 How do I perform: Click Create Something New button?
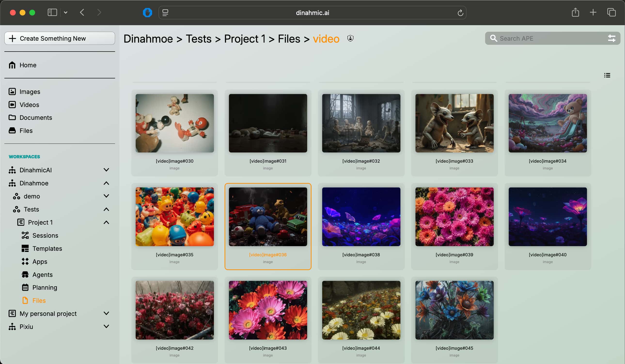[60, 38]
